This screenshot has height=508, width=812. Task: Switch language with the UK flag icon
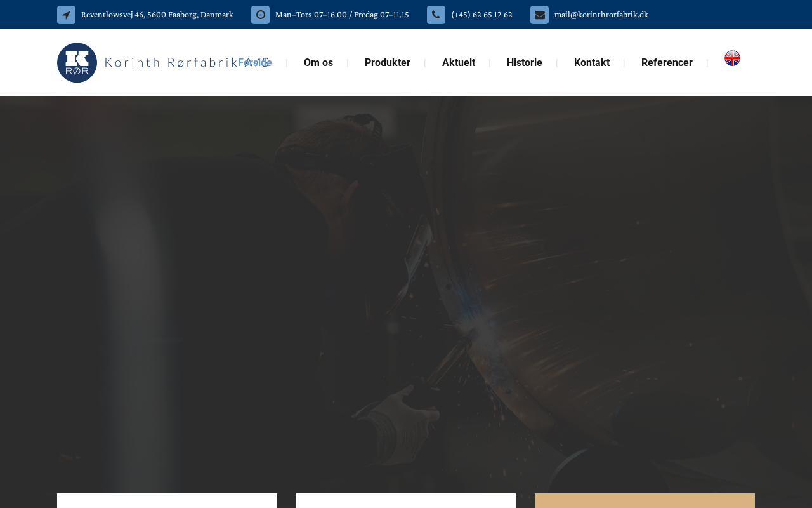pyautogui.click(x=732, y=58)
